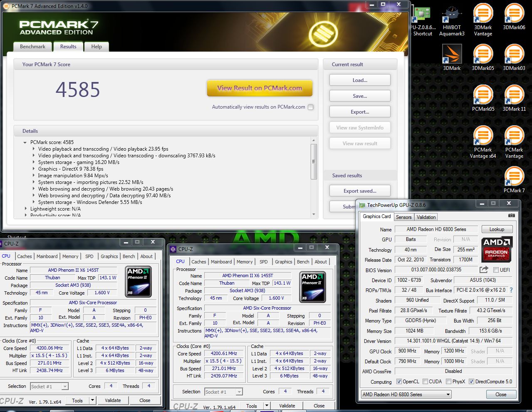The image size is (532, 412).
Task: Open the 3DMark Vantage desktop shortcut
Action: click(x=483, y=20)
